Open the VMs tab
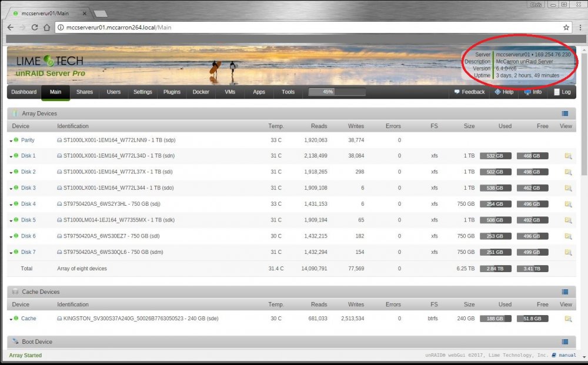The image size is (588, 365). pyautogui.click(x=230, y=92)
